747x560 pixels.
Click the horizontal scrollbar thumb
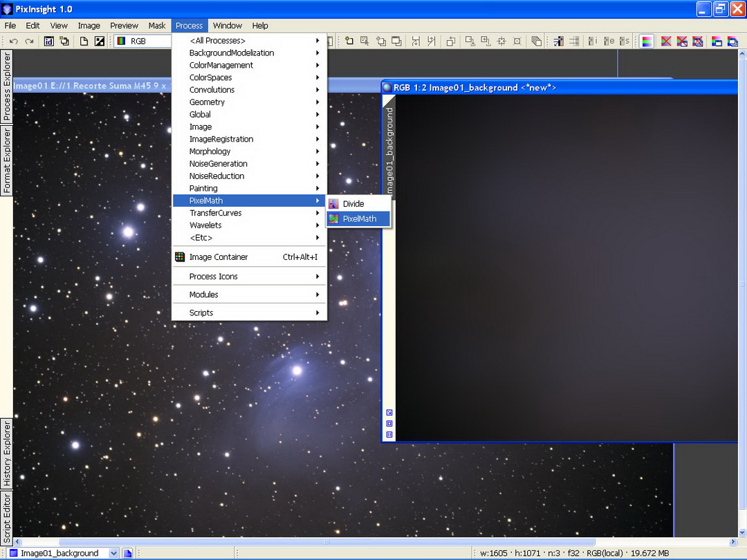326,542
